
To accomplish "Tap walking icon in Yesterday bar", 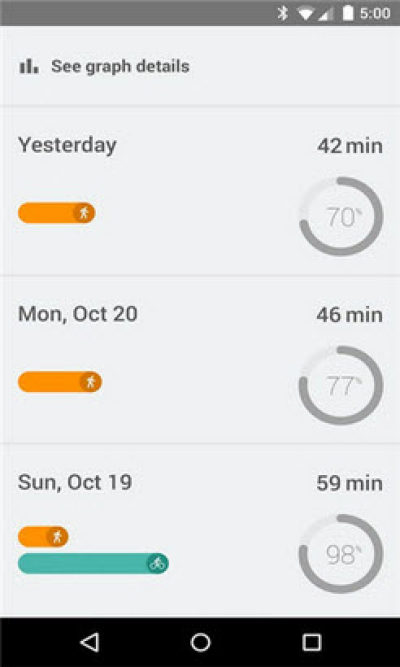I will 84,213.
